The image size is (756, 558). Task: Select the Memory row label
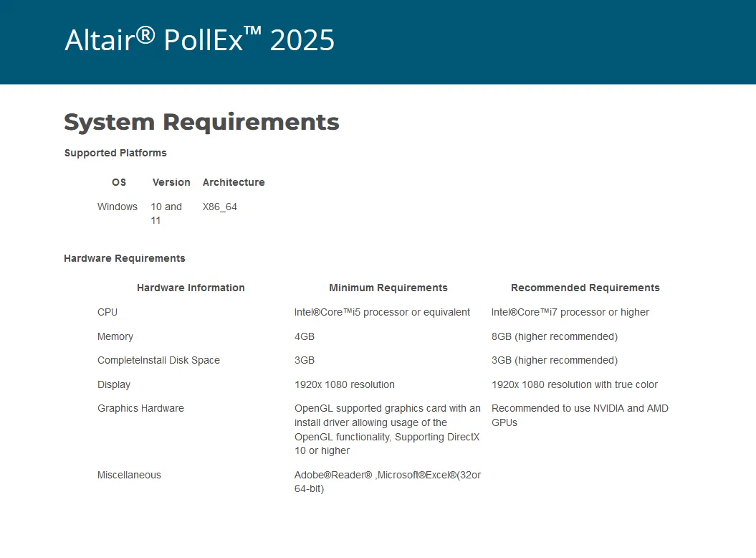point(115,336)
